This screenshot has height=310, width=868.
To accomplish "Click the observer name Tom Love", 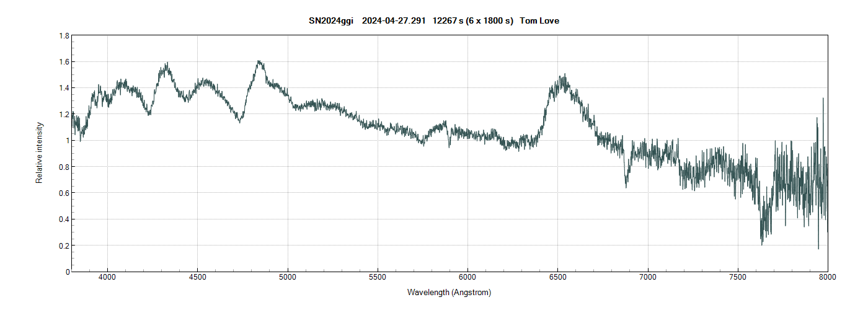I will pos(540,21).
